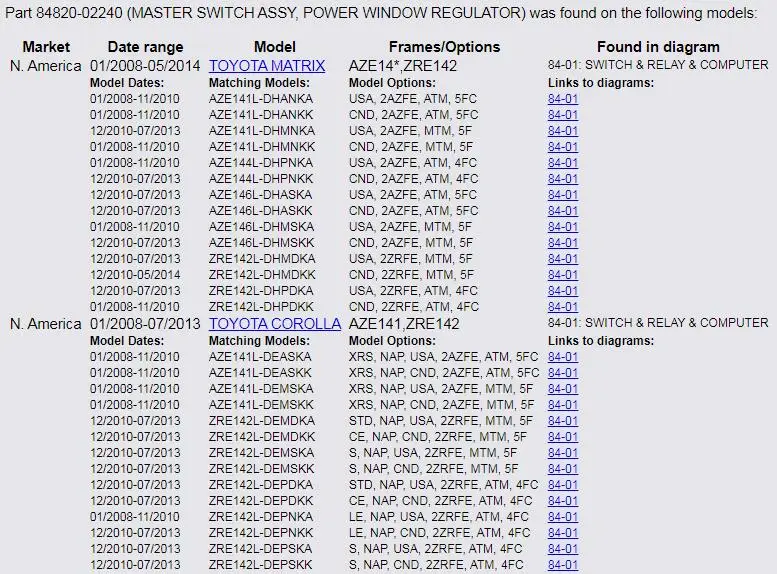The image size is (777, 574).
Task: Follow 84-01 link for AZE141L-DEMSKA
Action: coord(563,389)
